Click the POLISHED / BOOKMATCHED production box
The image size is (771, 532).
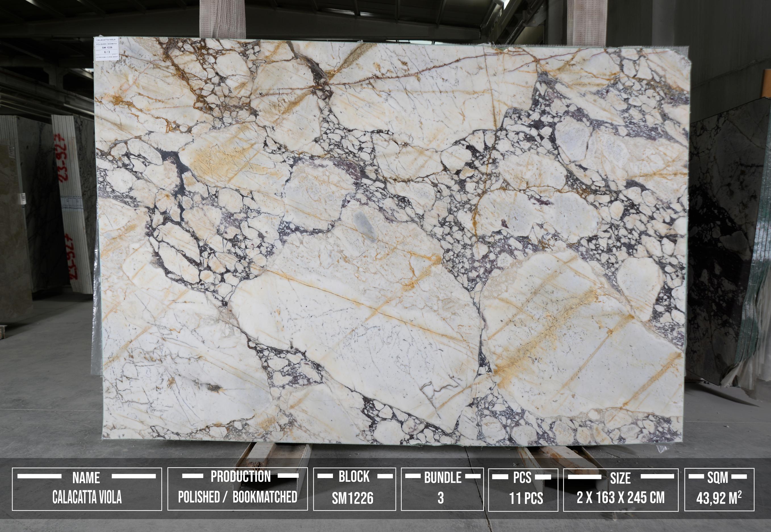tap(237, 489)
